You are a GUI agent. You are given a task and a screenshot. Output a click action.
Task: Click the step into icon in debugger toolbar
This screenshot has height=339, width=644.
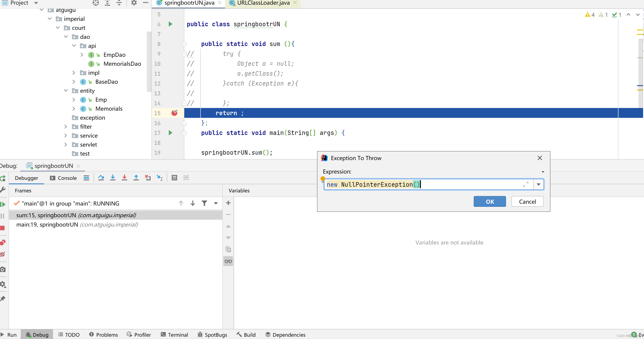tap(113, 178)
